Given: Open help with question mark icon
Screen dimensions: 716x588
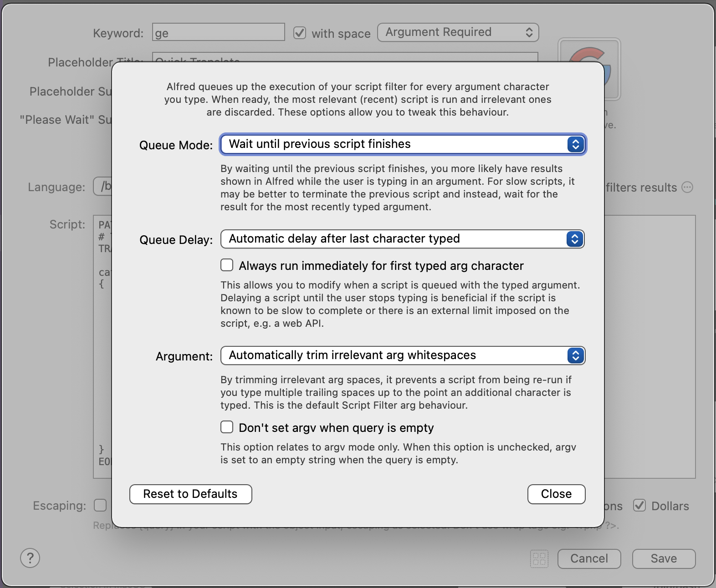Looking at the screenshot, I should [30, 558].
